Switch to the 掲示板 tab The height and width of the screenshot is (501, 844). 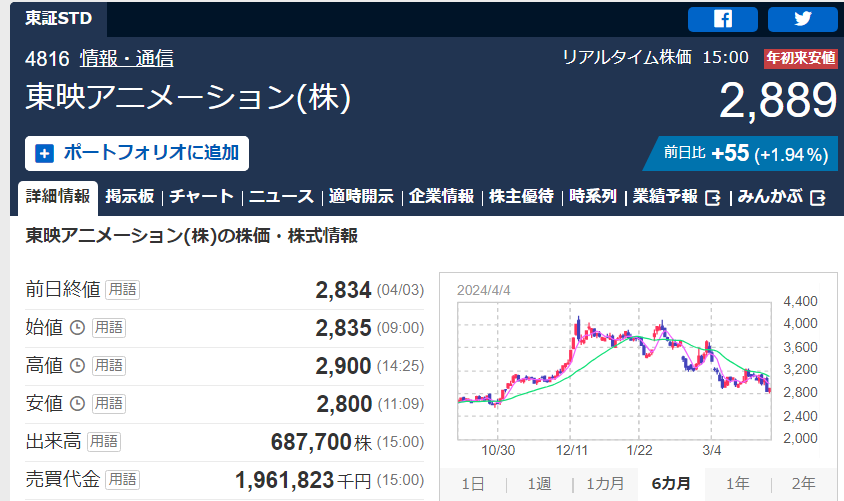130,196
